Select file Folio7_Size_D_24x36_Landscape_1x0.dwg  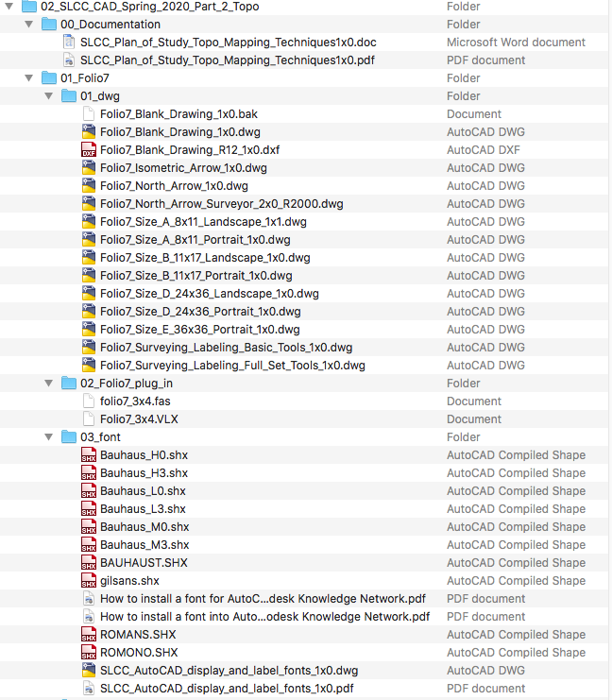pyautogui.click(x=210, y=293)
